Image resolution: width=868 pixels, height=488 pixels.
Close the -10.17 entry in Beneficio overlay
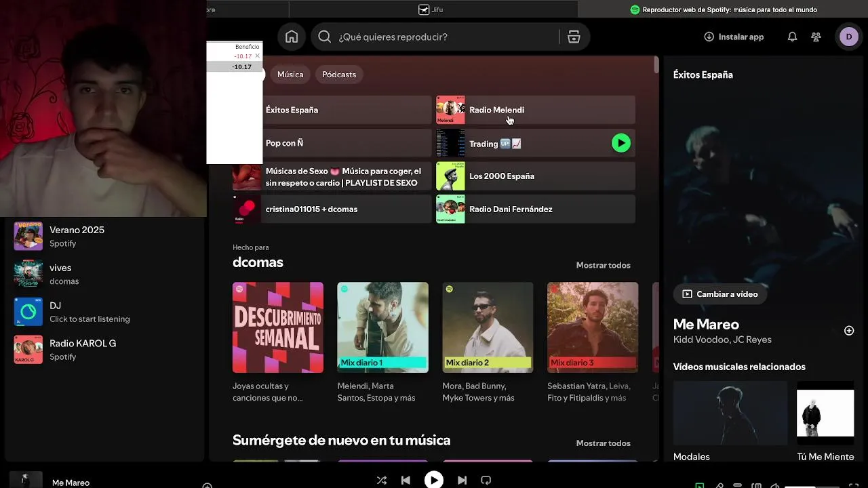click(x=257, y=56)
